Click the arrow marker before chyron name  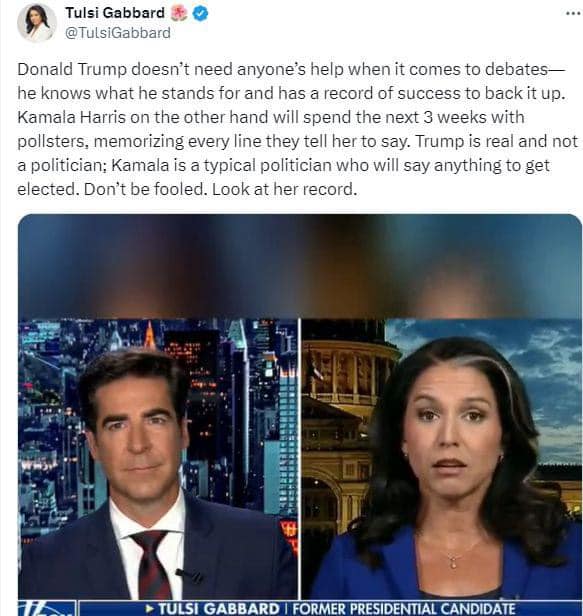pos(150,609)
